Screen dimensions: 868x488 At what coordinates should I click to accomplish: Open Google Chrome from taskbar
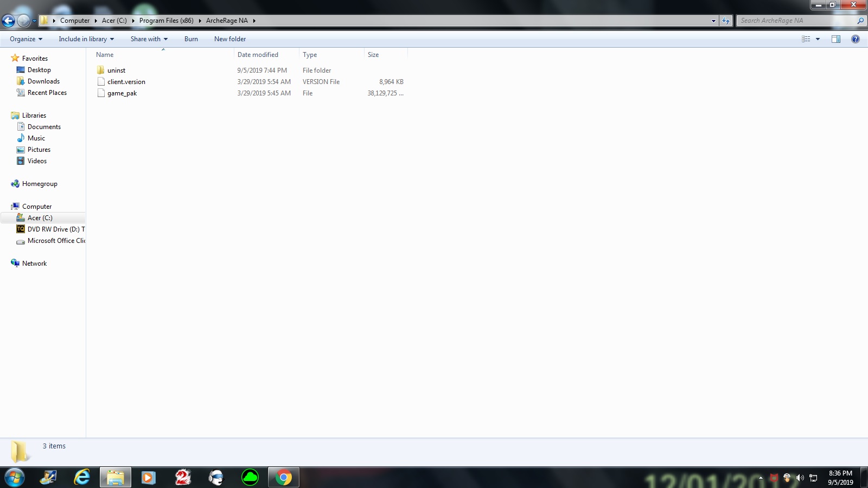[x=283, y=477]
